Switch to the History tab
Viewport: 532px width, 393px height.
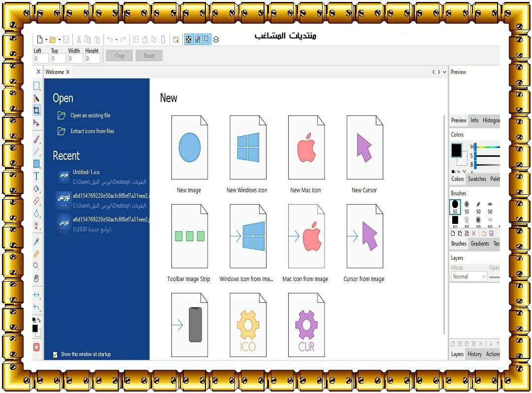pos(474,354)
